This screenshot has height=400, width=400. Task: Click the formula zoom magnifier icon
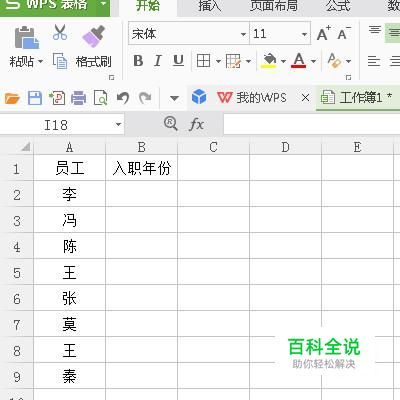[x=171, y=124]
